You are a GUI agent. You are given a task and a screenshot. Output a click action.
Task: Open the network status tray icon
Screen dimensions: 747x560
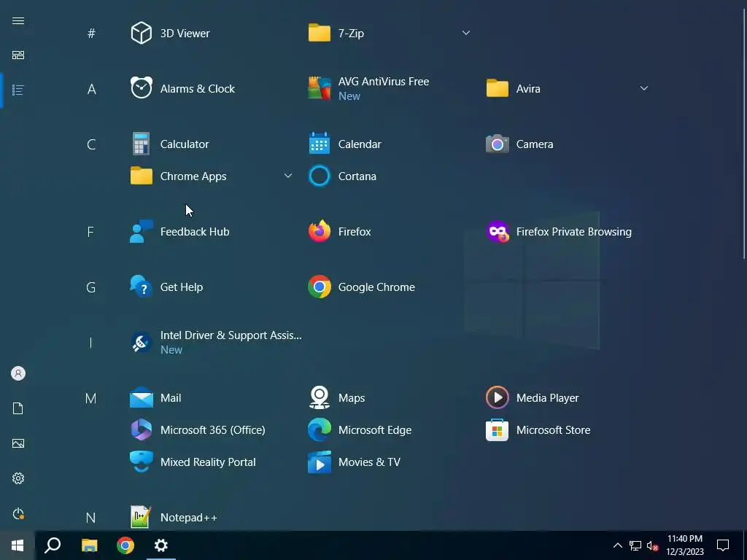635,545
